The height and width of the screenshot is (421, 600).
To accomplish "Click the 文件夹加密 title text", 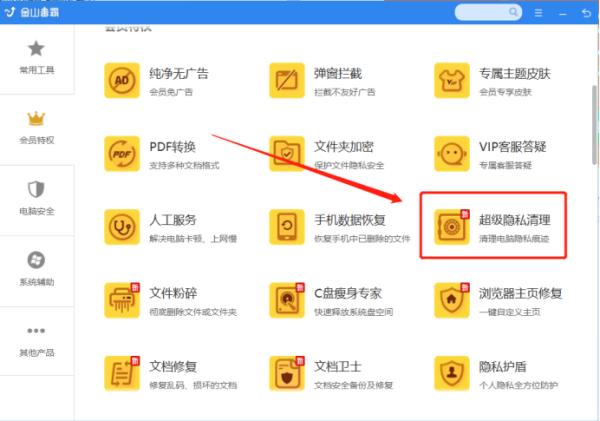I will (344, 147).
